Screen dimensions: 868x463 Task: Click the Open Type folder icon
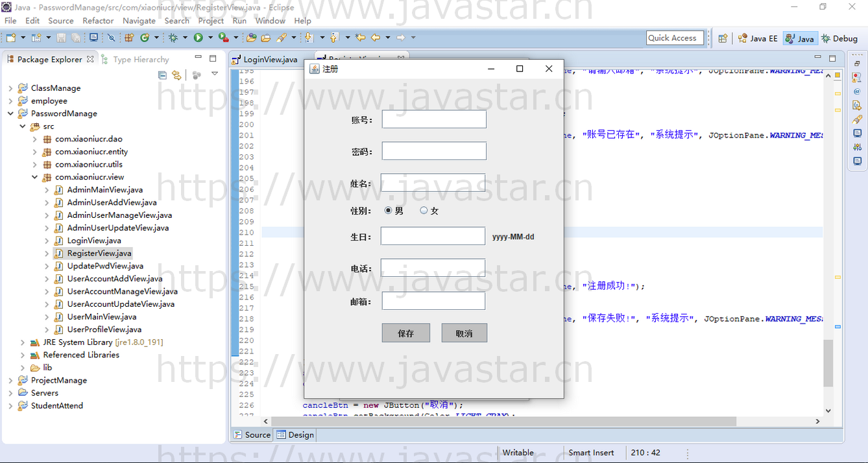pyautogui.click(x=251, y=38)
